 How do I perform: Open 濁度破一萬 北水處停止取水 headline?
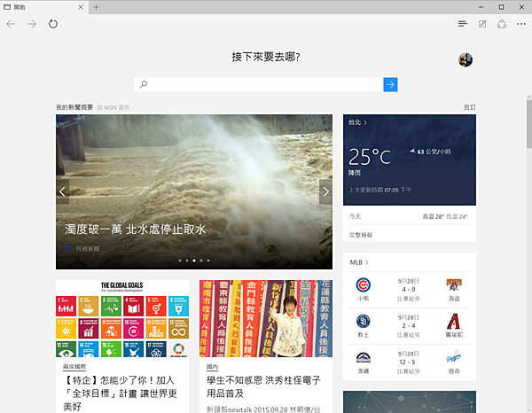pos(136,230)
